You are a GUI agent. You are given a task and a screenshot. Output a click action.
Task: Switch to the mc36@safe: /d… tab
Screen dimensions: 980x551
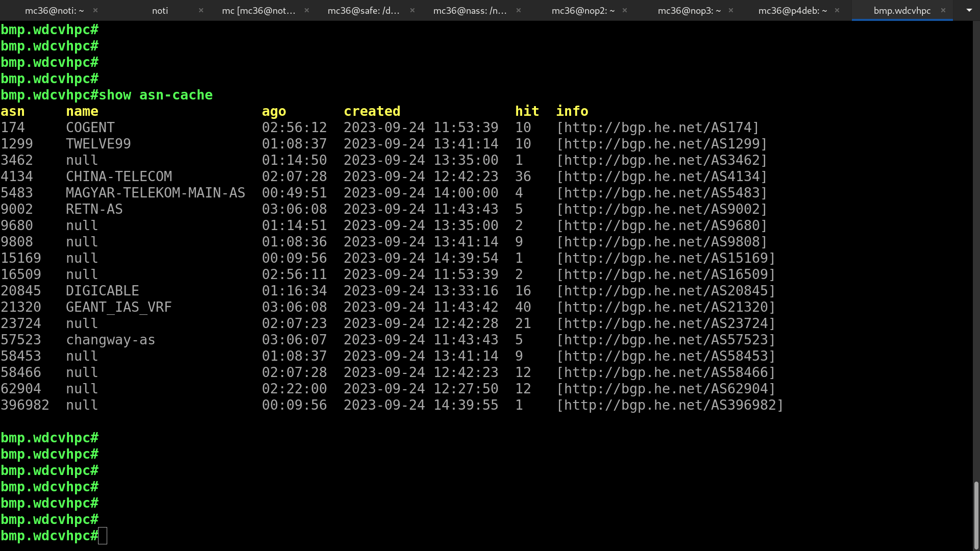[x=363, y=10]
